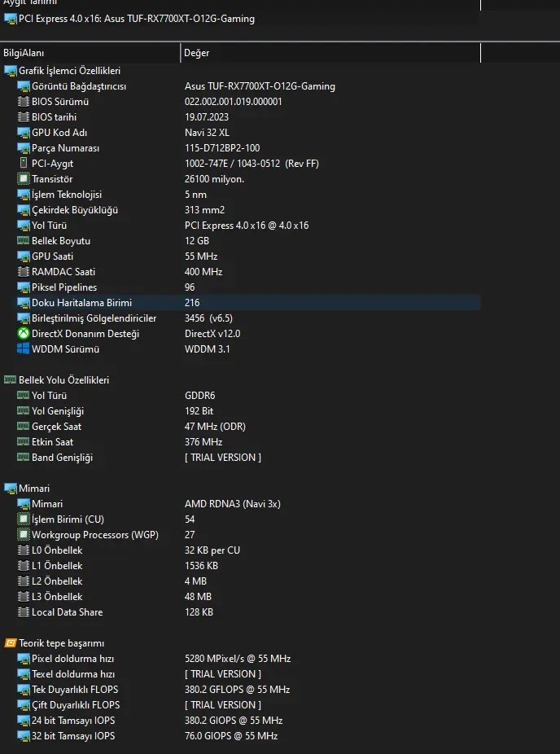This screenshot has width=560, height=754.
Task: Select the Çift Duyarlıklı FLOPS row
Action: pyautogui.click(x=240, y=705)
